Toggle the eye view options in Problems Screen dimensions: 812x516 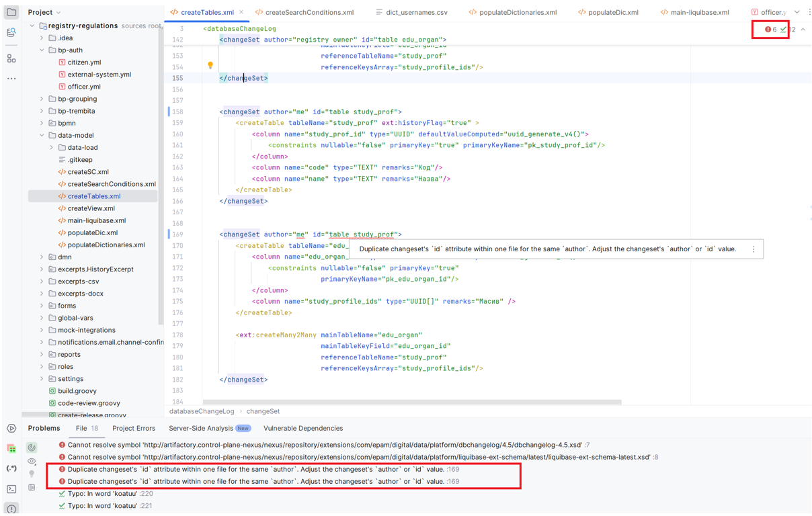pyautogui.click(x=32, y=462)
